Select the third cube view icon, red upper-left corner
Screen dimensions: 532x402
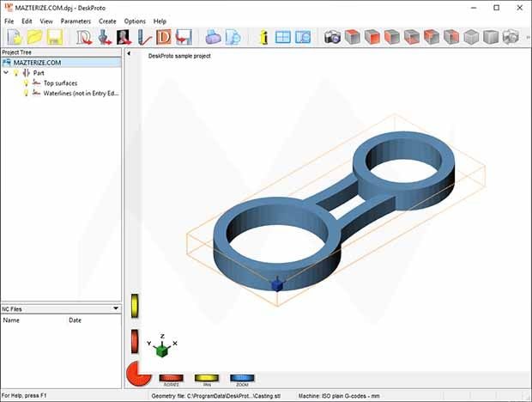(x=392, y=37)
